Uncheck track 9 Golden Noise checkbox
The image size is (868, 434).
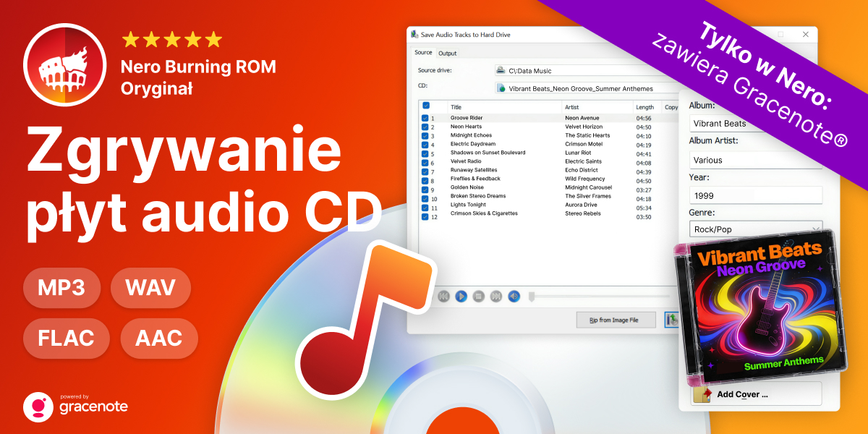425,189
